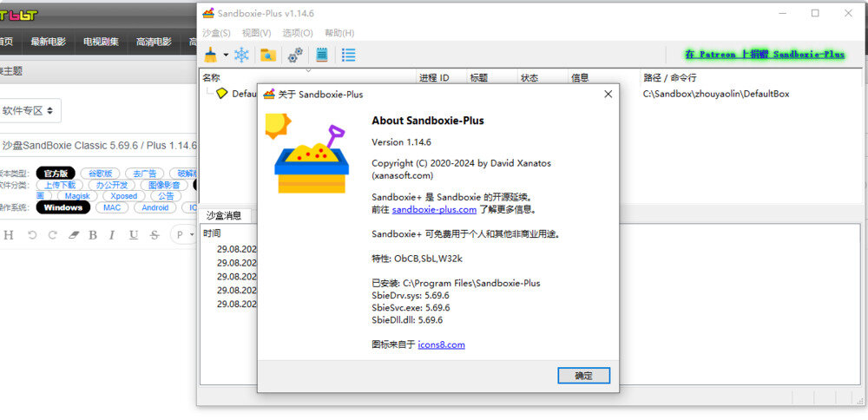Click the eraser clear-format icon in editor
Screen dimensions: 868x420
point(74,235)
